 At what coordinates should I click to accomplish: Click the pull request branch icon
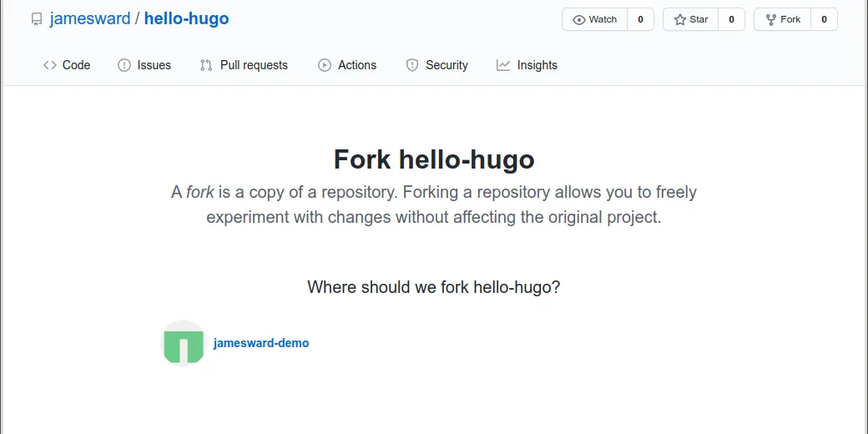pyautogui.click(x=206, y=65)
